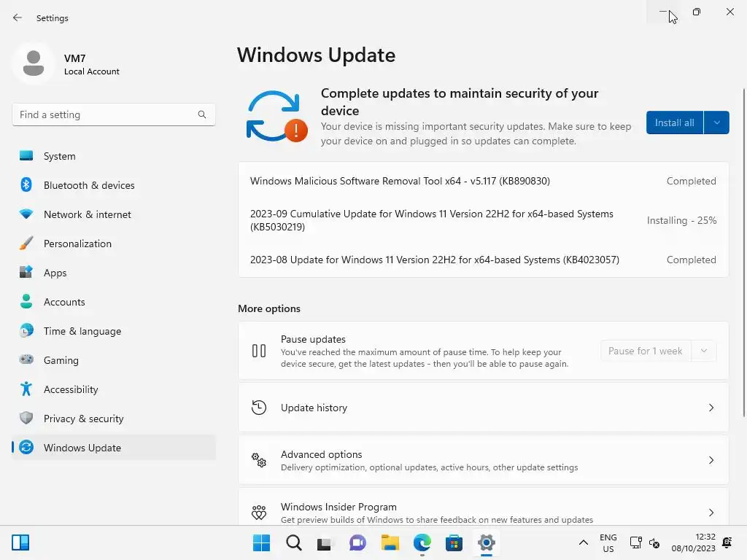
Task: Click the Windows Update page title
Action: (x=317, y=55)
